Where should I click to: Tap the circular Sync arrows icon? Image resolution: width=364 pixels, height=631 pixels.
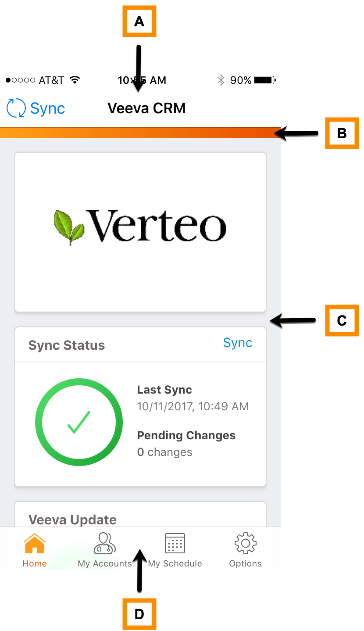(x=16, y=108)
